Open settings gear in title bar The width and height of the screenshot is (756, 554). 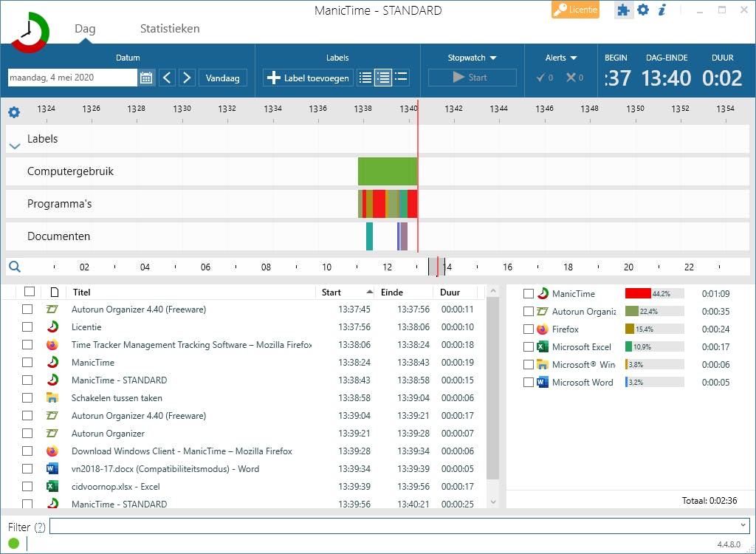click(x=643, y=10)
